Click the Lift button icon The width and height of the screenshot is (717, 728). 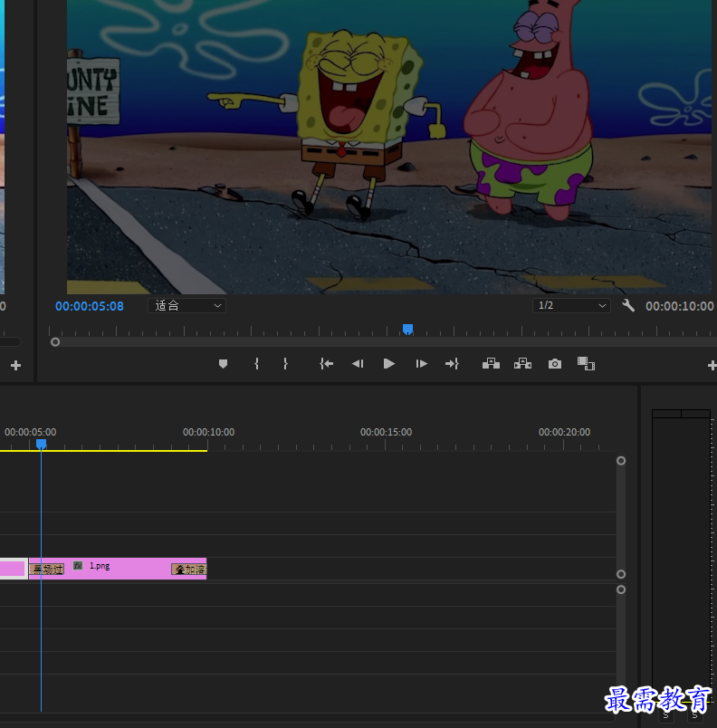491,363
